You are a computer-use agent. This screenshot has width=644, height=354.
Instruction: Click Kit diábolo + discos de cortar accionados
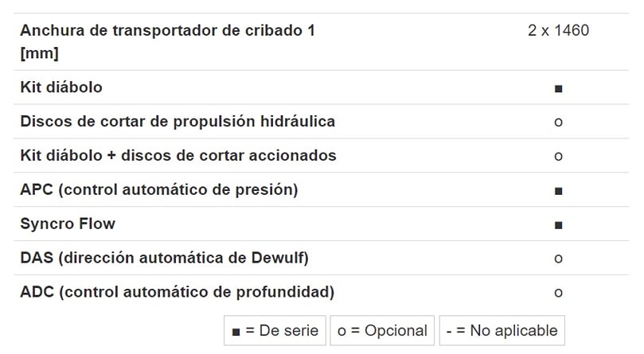click(178, 156)
